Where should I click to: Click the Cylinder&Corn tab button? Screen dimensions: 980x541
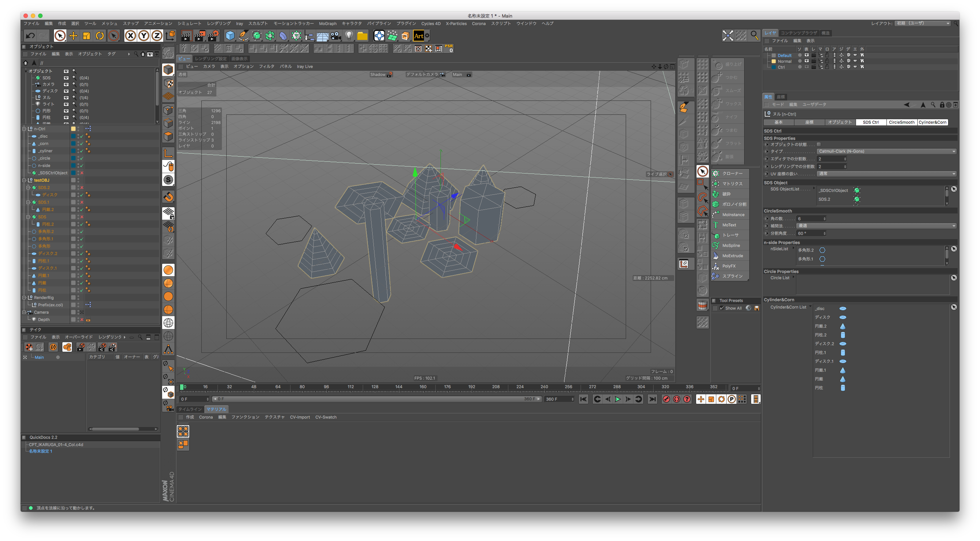pyautogui.click(x=932, y=123)
